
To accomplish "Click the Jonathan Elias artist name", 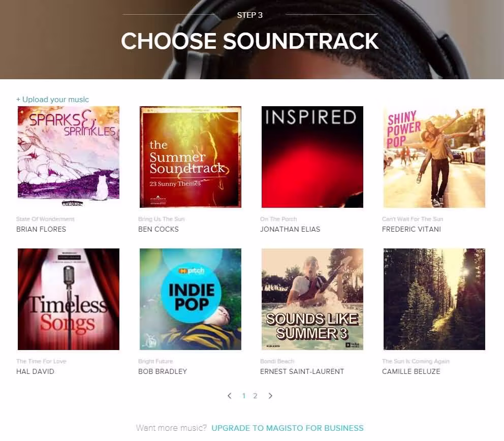I will pyautogui.click(x=290, y=229).
